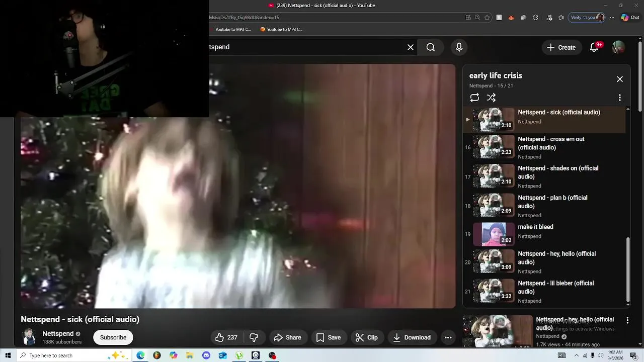Open YouTube notifications bell
Screen dimensions: 644x362
click(594, 47)
